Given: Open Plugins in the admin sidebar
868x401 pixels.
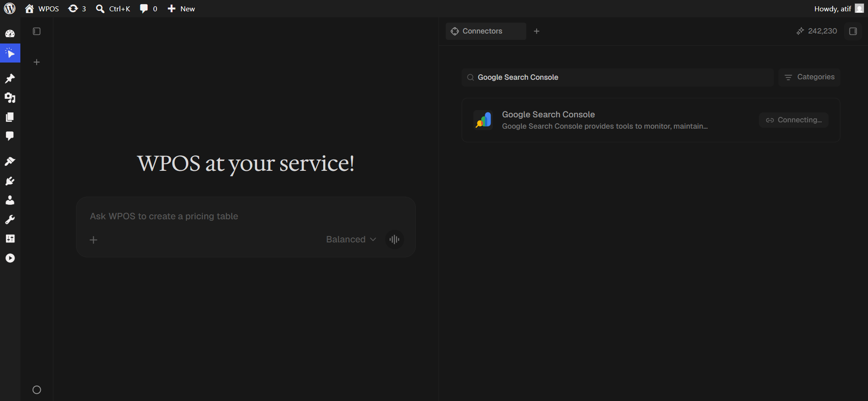Looking at the screenshot, I should (10, 181).
